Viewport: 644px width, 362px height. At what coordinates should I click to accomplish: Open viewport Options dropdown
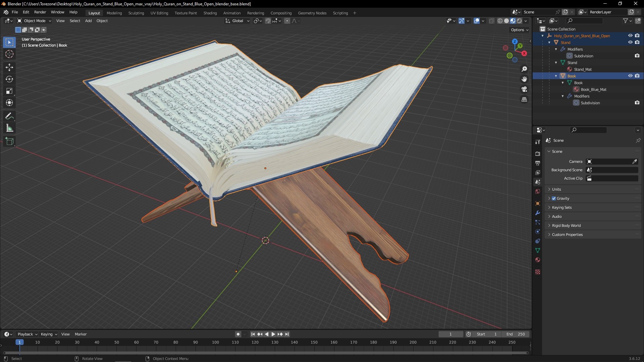pos(519,30)
